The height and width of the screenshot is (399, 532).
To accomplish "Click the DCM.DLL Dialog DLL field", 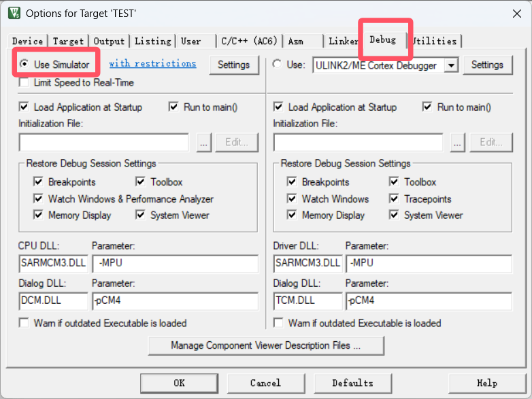I will coord(53,301).
